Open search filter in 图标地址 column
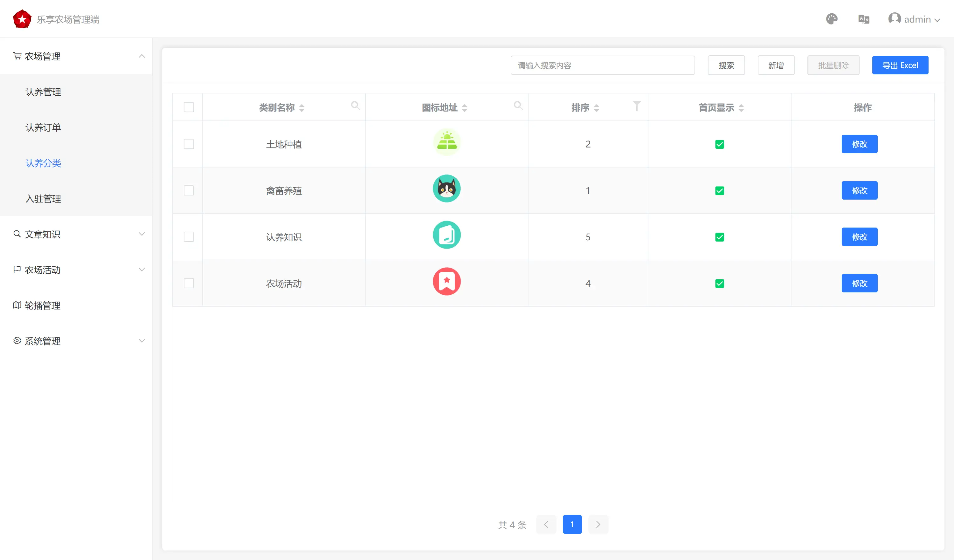Screen dimensions: 954x560 (518, 106)
